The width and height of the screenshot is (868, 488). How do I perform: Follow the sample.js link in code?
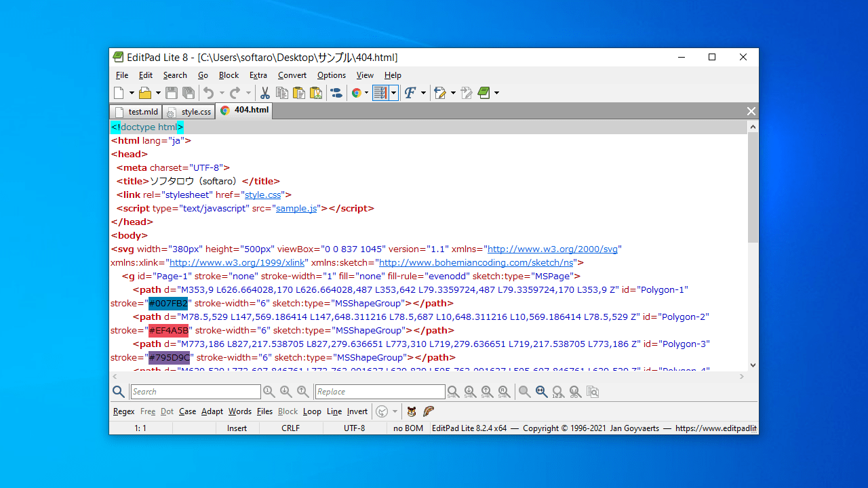click(x=296, y=208)
